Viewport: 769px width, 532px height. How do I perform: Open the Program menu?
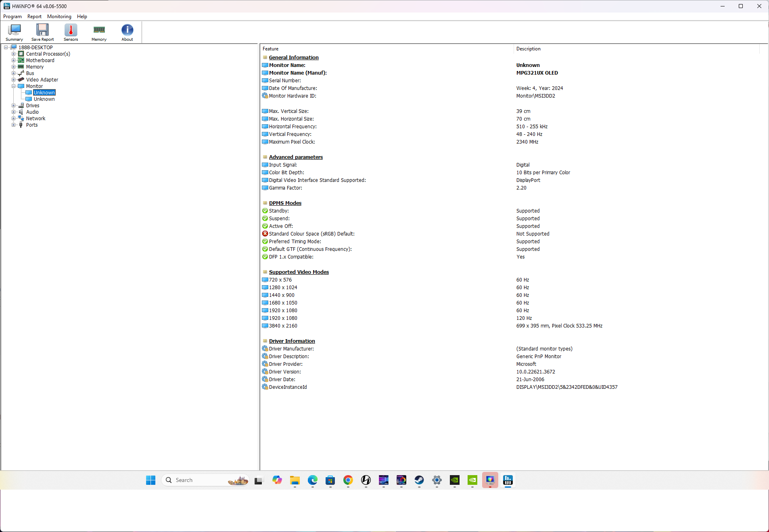coord(13,17)
